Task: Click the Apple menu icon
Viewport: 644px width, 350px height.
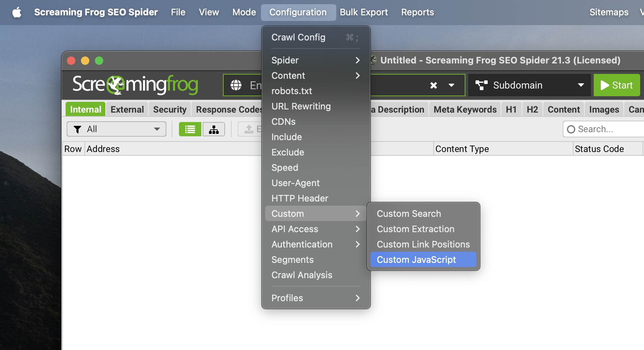Action: point(17,13)
